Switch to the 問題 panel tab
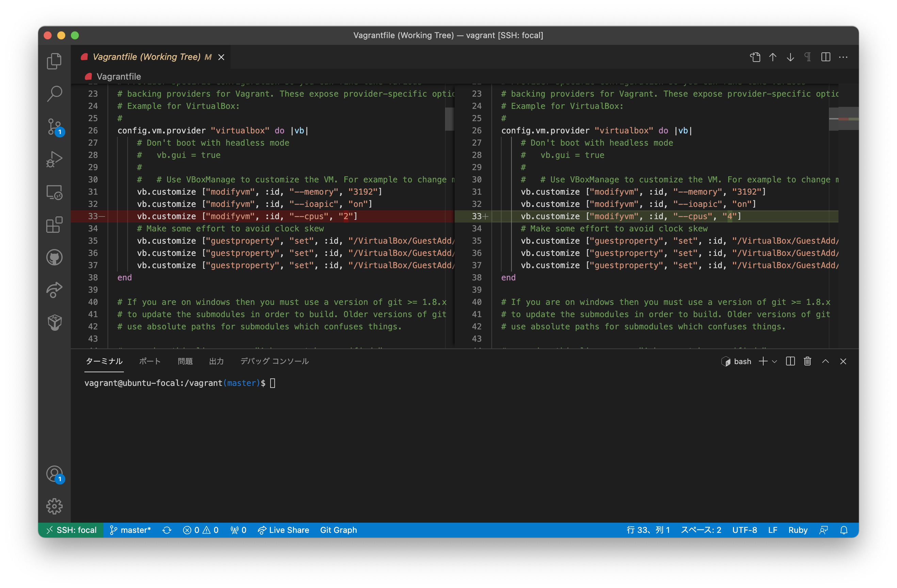The image size is (897, 588). click(185, 361)
